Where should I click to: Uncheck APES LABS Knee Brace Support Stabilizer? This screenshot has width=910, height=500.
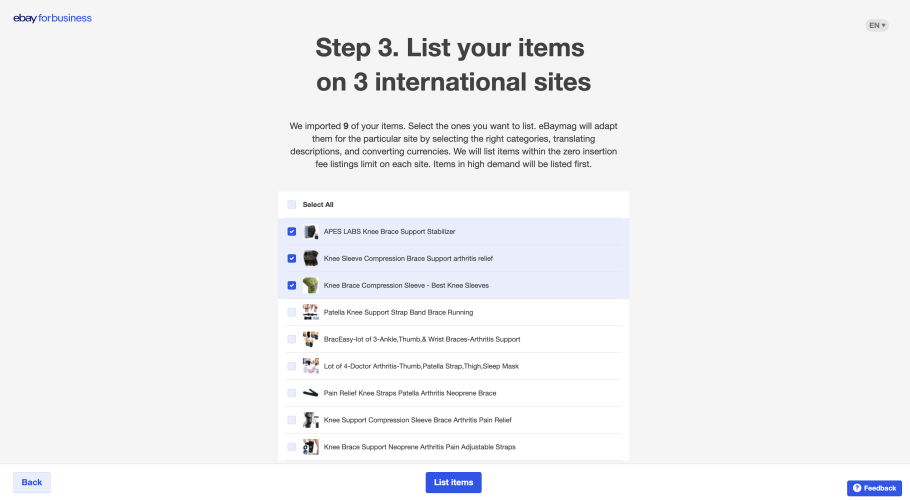292,231
